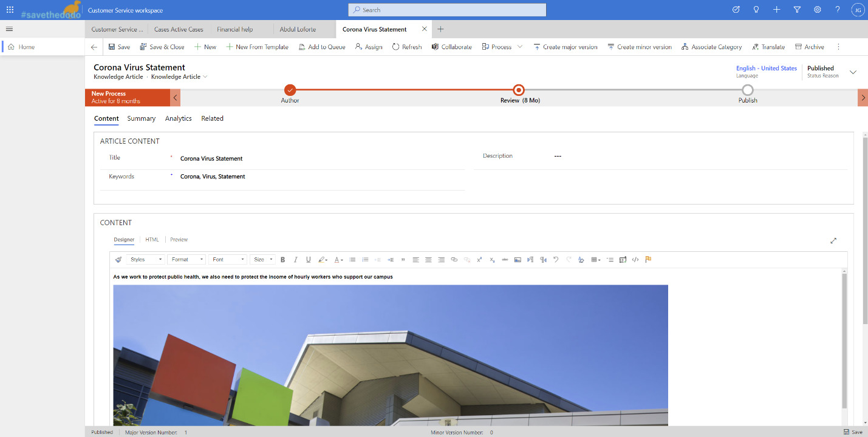Screen dimensions: 868x437
Task: Open the Related tab
Action: pos(213,118)
